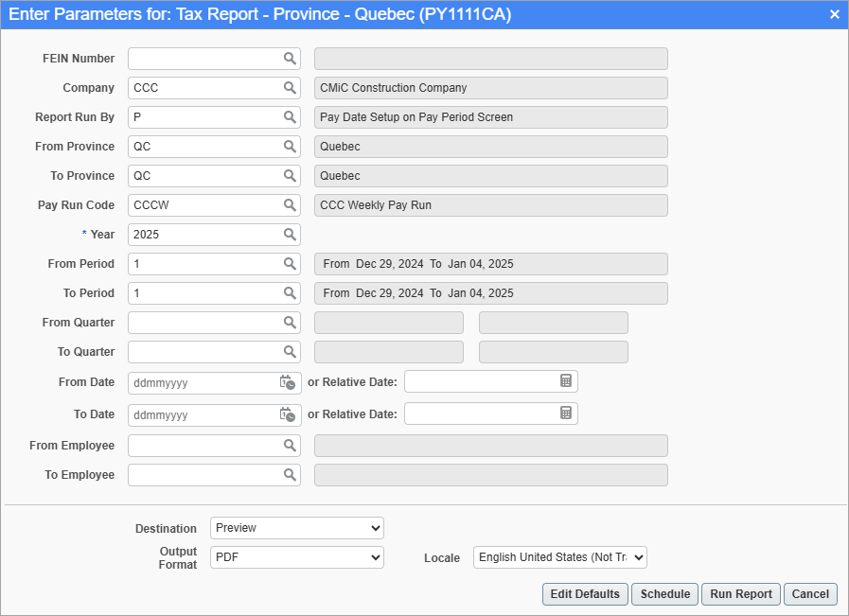This screenshot has height=616, width=849.
Task: Search for a different From Province
Action: click(x=291, y=147)
